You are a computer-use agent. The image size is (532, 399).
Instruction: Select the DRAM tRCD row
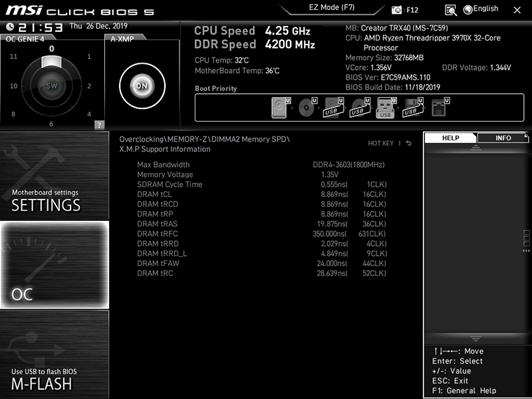pyautogui.click(x=261, y=204)
